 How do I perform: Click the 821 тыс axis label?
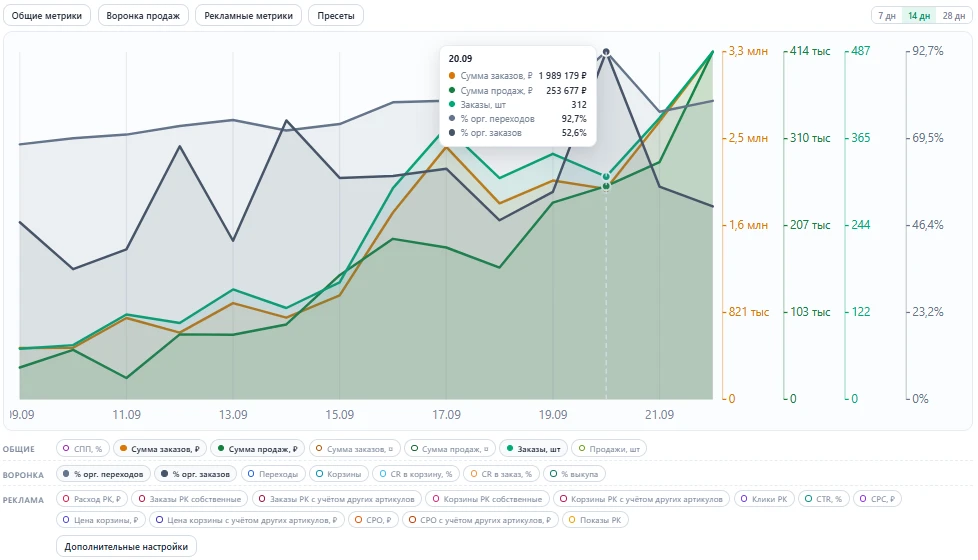[x=749, y=311]
